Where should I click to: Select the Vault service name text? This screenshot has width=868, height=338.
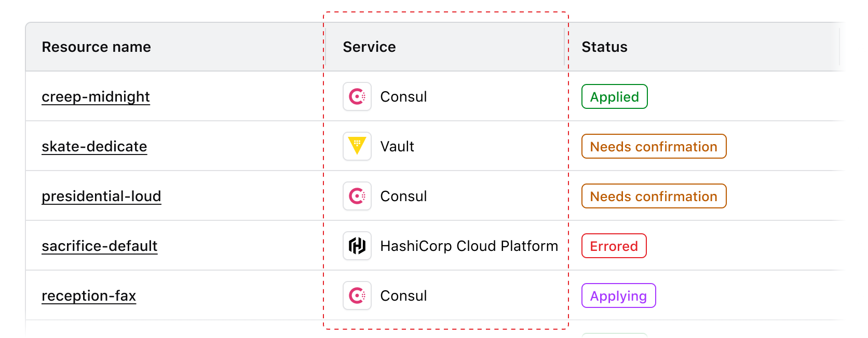397,147
